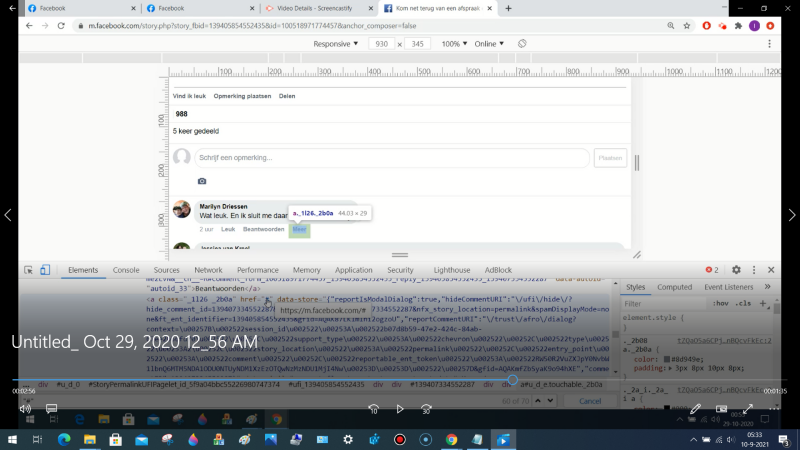Go to previous media item arrow

tap(8, 215)
